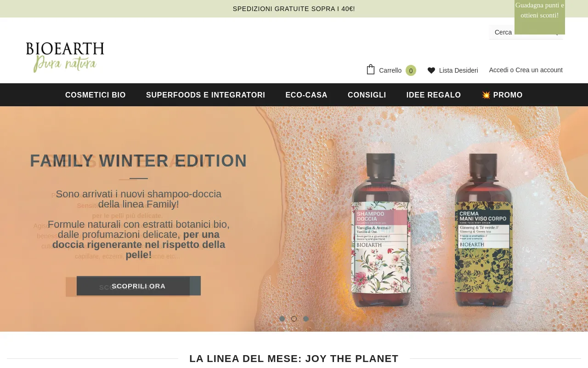
Task: Open the Lista Desideri link
Action: pos(458,70)
